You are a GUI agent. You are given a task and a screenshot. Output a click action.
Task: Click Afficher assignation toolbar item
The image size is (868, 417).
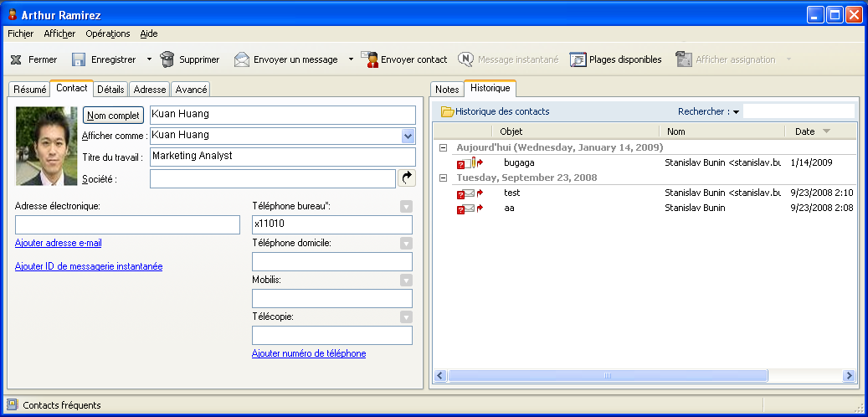point(725,59)
